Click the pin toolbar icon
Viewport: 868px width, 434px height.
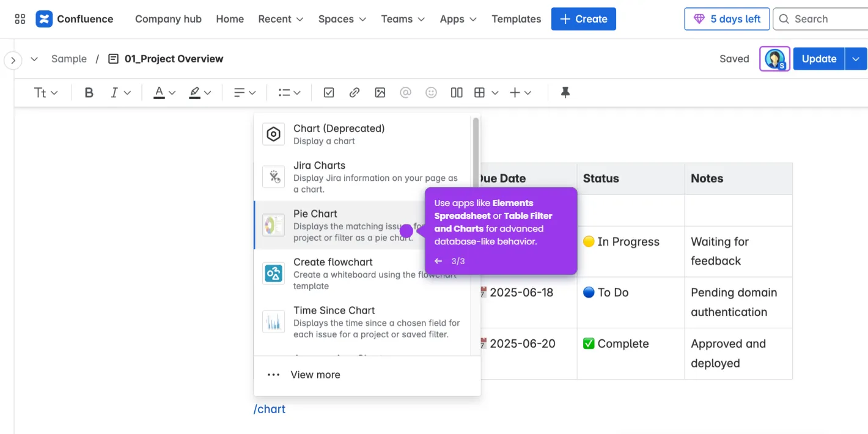pos(565,92)
